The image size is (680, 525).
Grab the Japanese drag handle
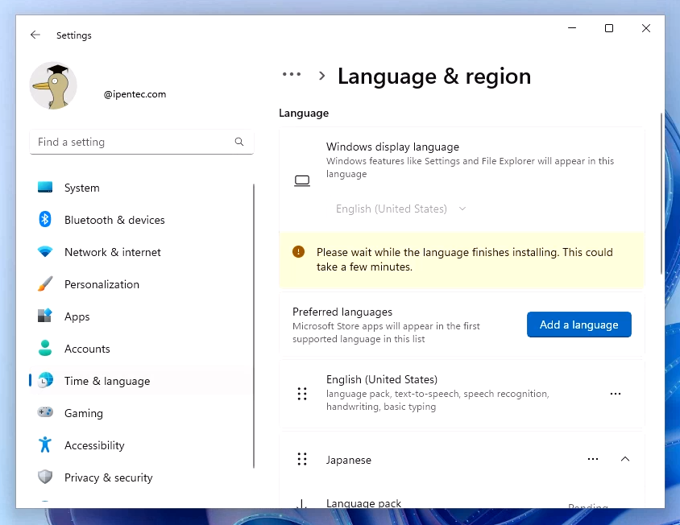tap(302, 459)
